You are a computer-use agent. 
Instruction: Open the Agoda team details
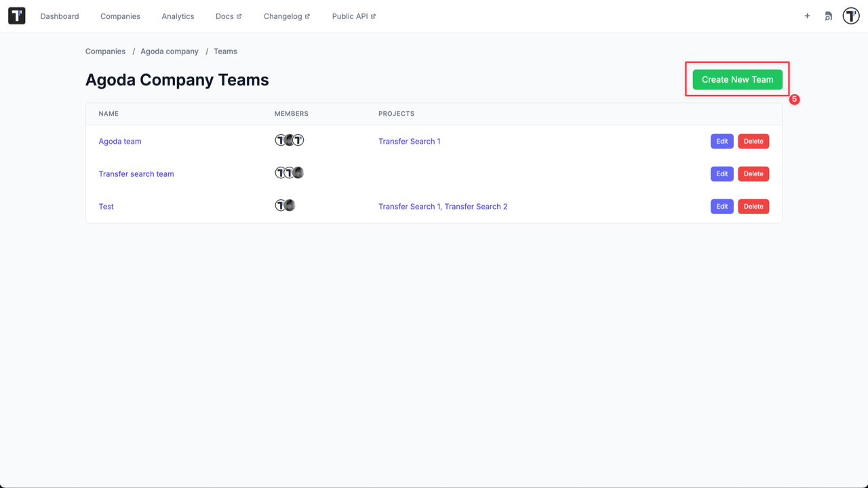120,141
